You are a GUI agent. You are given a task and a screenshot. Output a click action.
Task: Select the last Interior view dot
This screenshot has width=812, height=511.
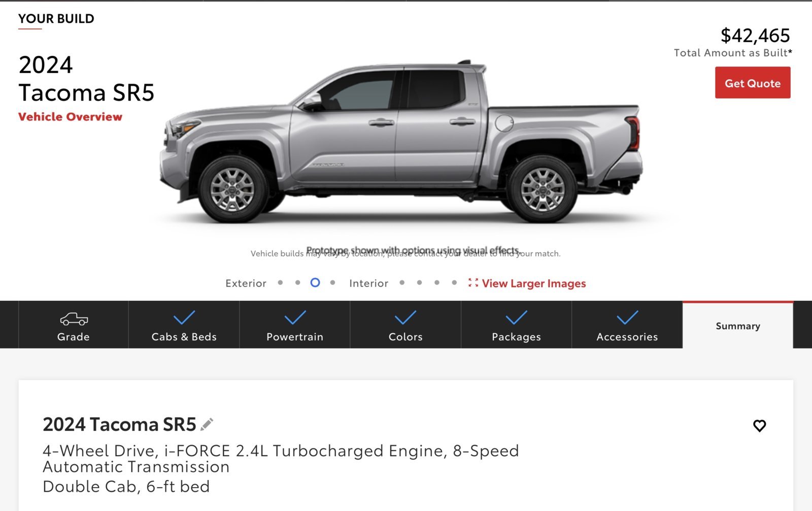pos(454,282)
